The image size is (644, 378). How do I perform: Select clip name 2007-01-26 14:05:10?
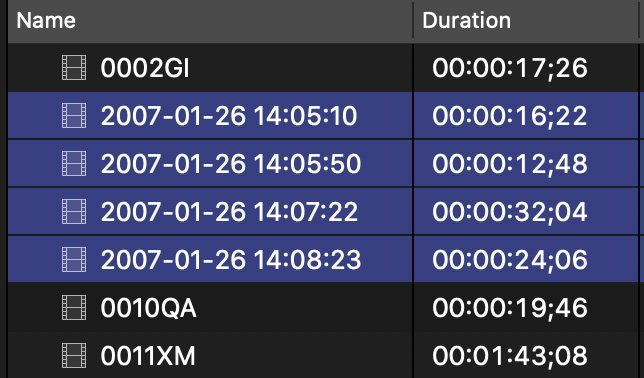coord(229,116)
